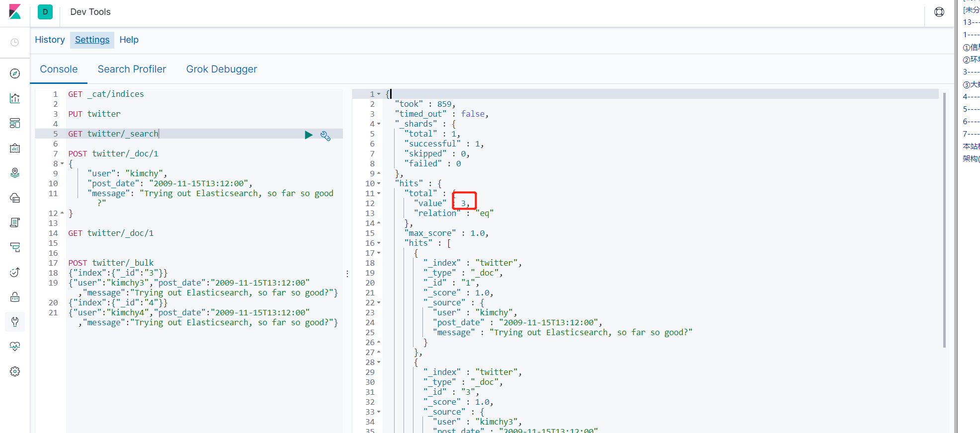
Task: Open Logs icon in sidebar
Action: tap(15, 222)
